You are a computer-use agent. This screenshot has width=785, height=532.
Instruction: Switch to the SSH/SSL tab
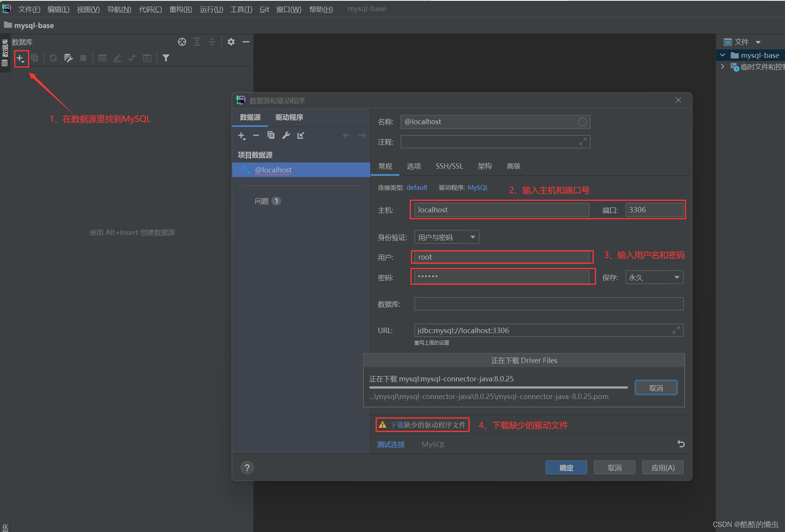(449, 166)
